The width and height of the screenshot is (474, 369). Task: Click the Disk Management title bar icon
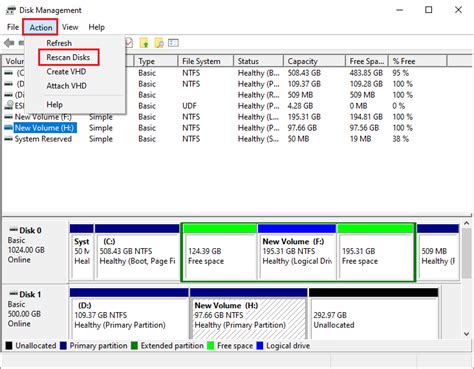pos(11,10)
